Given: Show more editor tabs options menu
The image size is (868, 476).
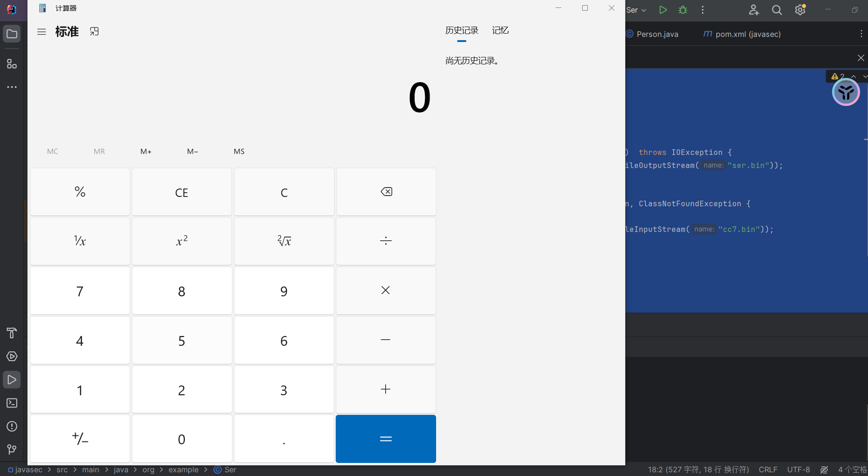Looking at the screenshot, I should (x=861, y=34).
